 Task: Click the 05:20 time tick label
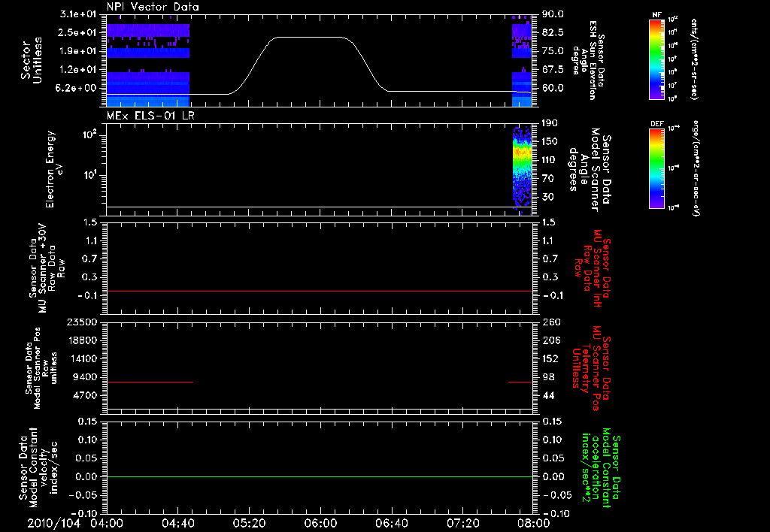coord(249,523)
